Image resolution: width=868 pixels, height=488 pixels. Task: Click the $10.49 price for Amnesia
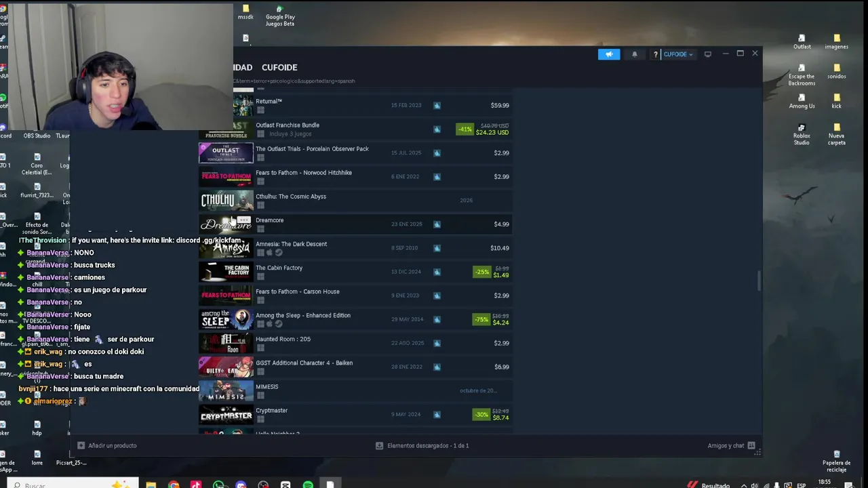click(x=500, y=248)
